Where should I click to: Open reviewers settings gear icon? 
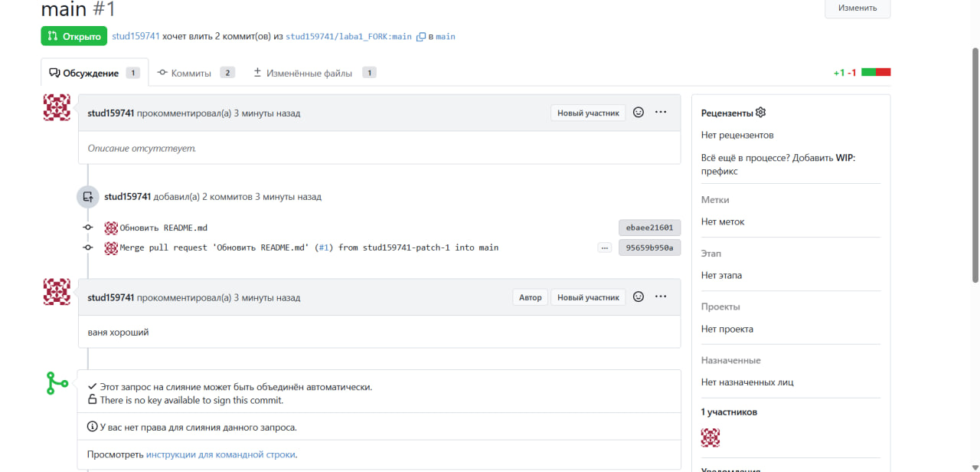click(760, 113)
